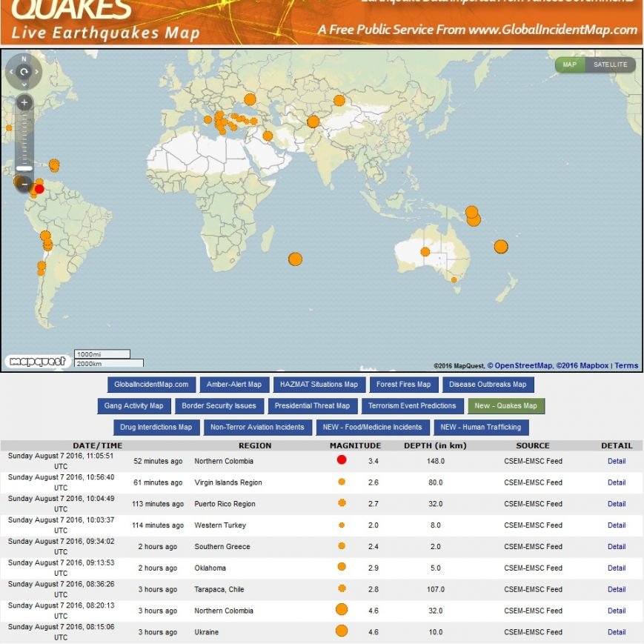Click the red quake marker in northern Colombia on the map
644x644 pixels.
[39, 189]
